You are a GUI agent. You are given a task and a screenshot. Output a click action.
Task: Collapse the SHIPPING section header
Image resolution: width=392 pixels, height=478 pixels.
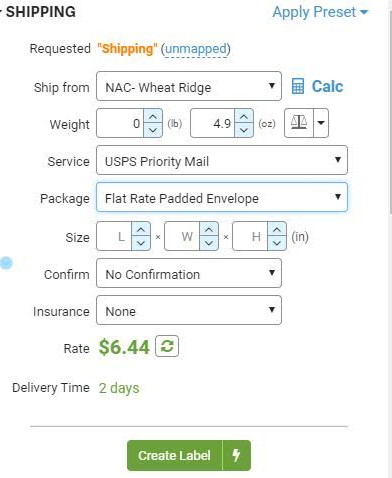click(x=37, y=12)
